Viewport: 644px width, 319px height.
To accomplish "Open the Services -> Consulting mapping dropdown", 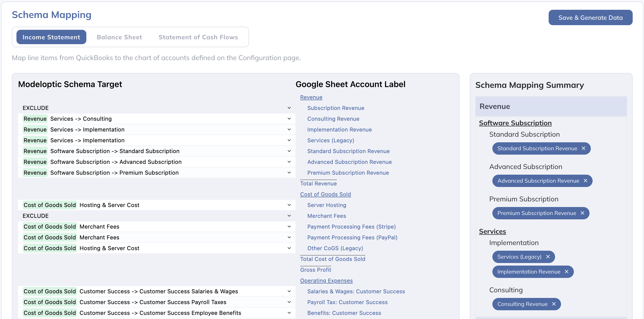I will point(289,119).
